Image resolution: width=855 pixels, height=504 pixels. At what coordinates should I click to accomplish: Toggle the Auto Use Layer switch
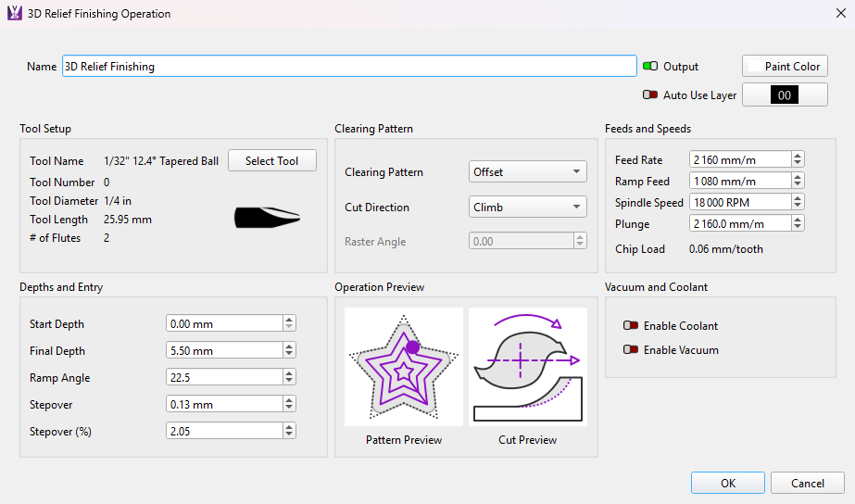[650, 94]
